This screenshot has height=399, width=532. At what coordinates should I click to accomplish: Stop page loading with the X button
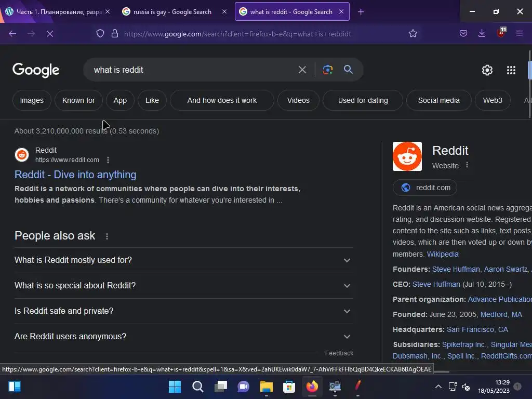coord(49,34)
